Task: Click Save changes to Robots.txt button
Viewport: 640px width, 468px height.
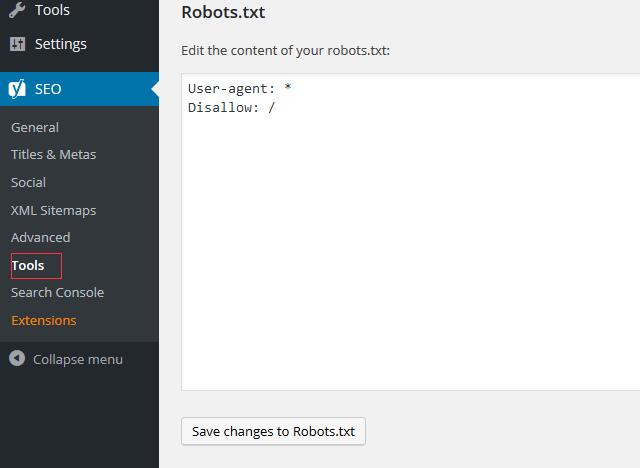Action: [273, 431]
